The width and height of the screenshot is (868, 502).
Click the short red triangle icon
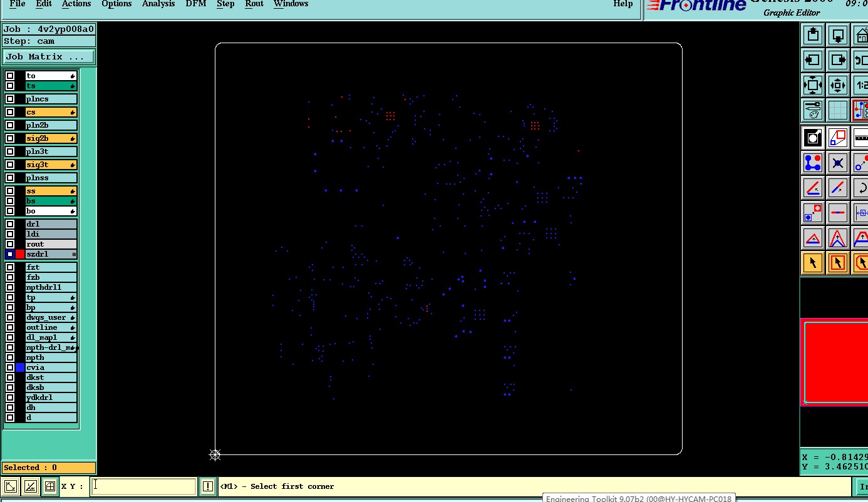[x=813, y=238]
